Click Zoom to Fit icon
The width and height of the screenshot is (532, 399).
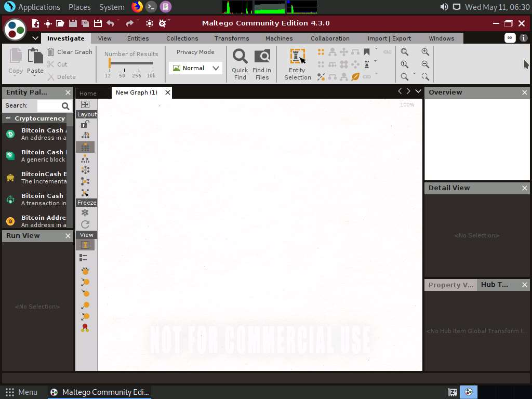click(x=404, y=51)
